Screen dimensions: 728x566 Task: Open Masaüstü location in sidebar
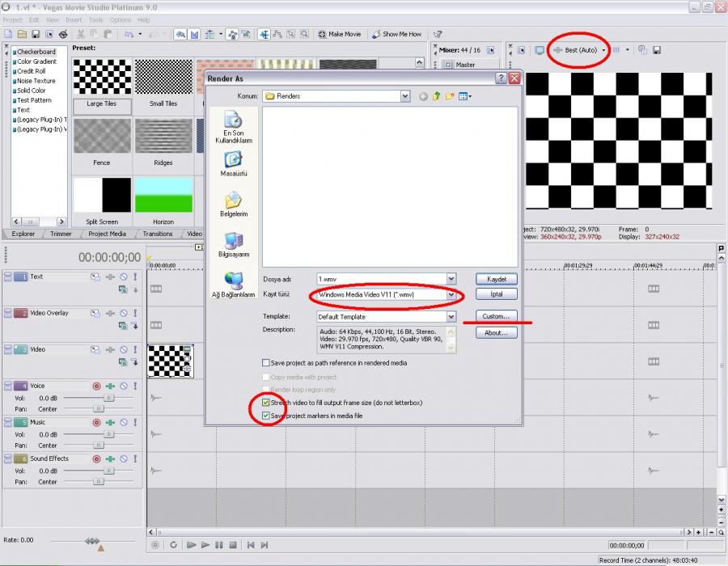234,164
